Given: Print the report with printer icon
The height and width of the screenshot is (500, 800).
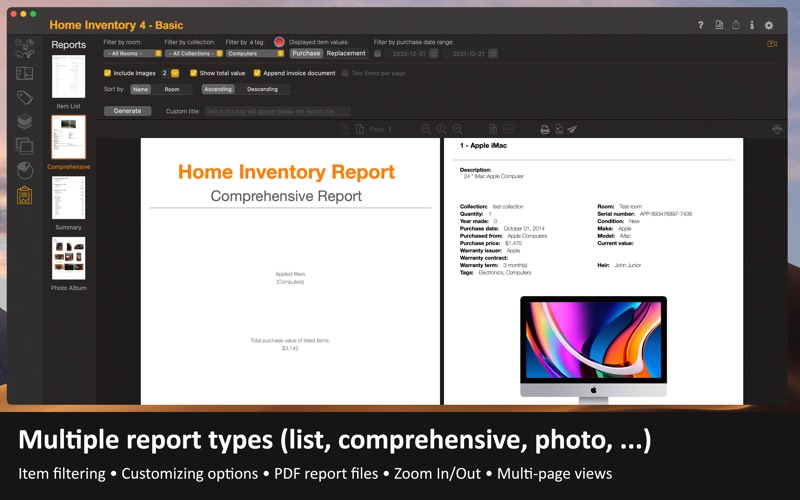Looking at the screenshot, I should (x=545, y=130).
